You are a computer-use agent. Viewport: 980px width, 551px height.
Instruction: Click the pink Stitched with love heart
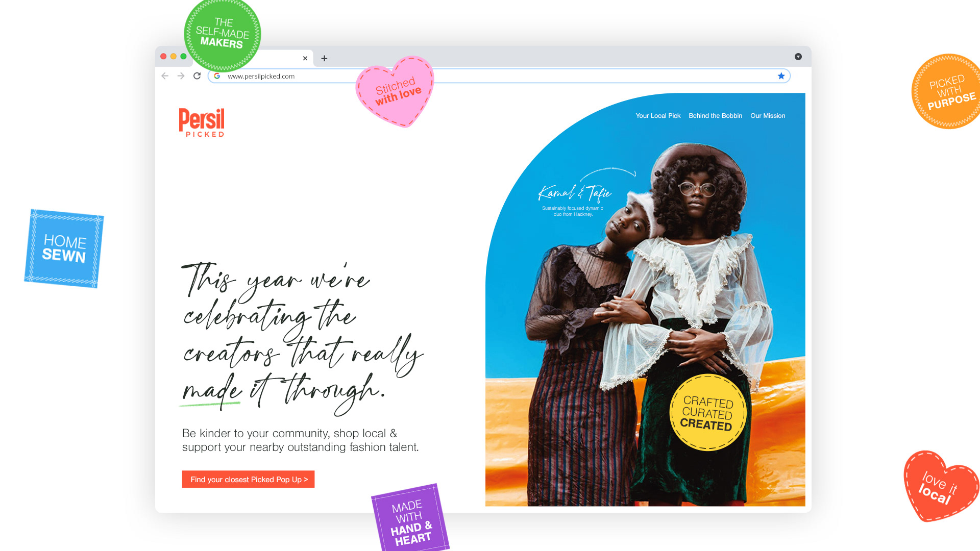(396, 91)
